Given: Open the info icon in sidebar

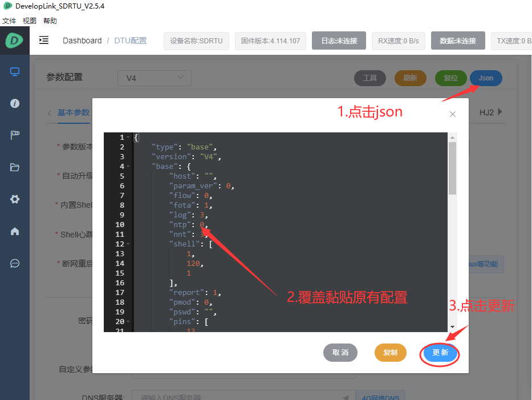Looking at the screenshot, I should 15,103.
